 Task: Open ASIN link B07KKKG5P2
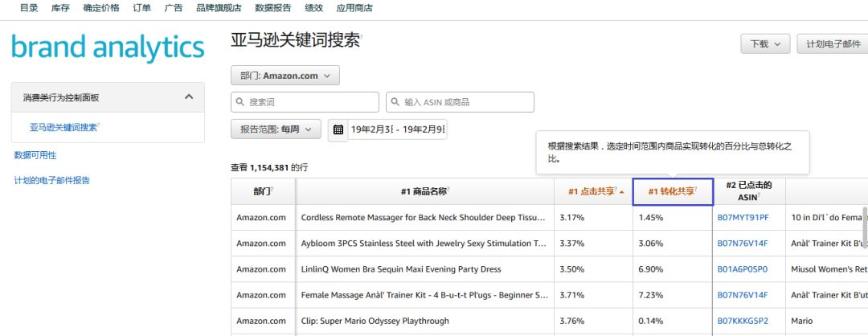click(743, 321)
